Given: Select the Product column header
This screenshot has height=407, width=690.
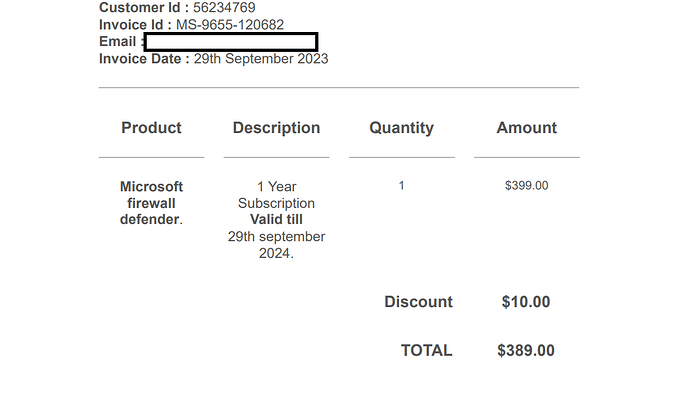Looking at the screenshot, I should (x=151, y=128).
